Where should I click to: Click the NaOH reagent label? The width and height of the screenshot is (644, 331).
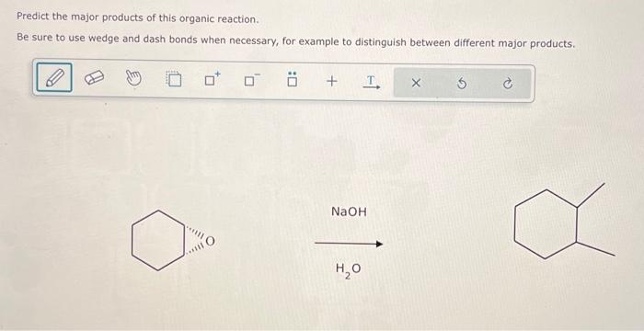point(349,211)
